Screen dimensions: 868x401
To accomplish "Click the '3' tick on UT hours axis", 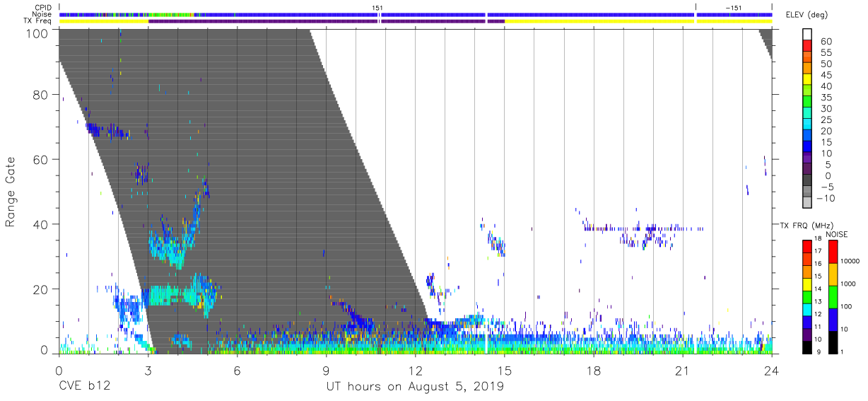I will point(148,370).
